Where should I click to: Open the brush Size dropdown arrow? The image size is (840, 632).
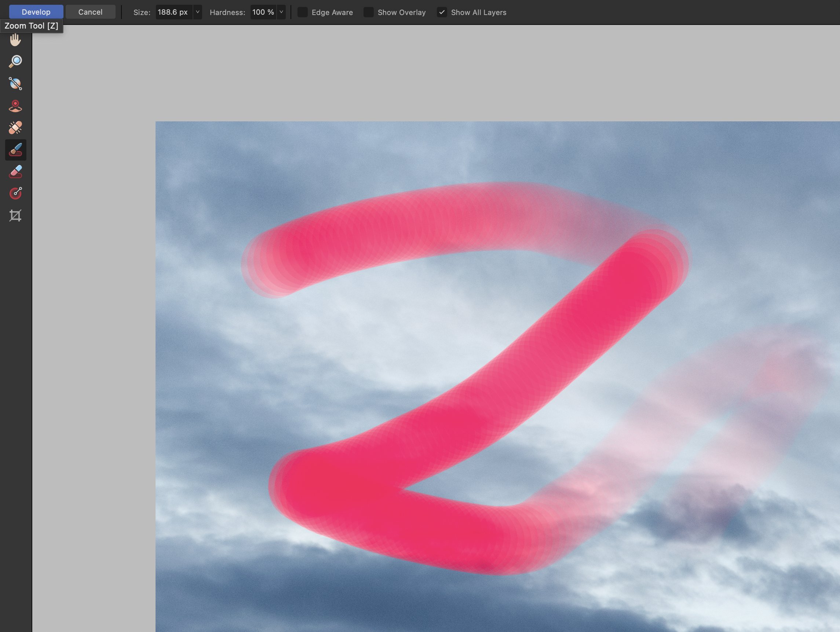point(197,12)
